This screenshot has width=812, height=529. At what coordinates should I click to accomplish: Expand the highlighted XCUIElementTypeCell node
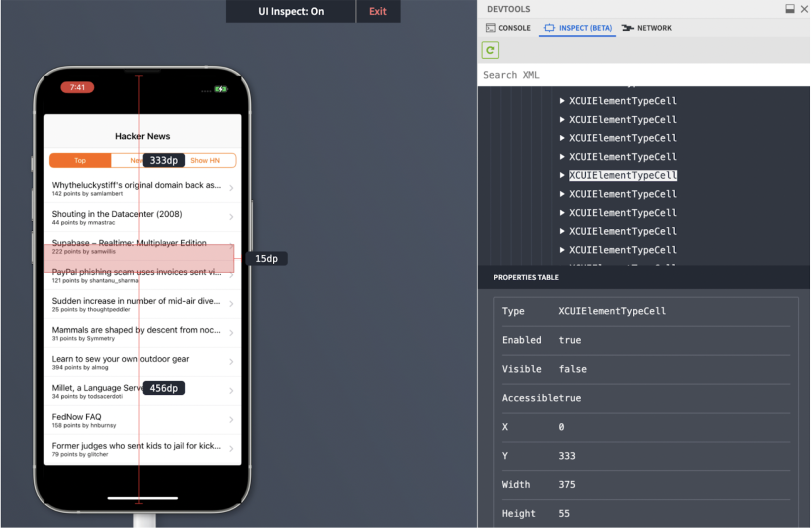[562, 175]
